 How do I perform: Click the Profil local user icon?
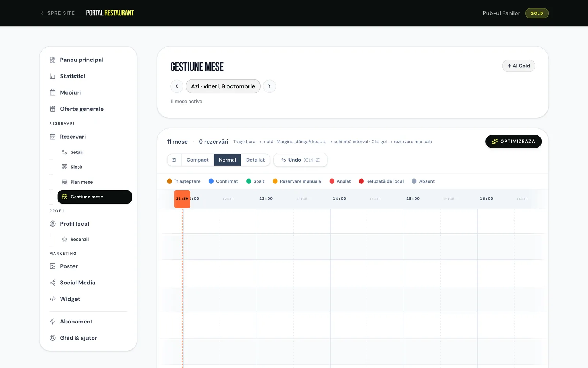tap(53, 224)
